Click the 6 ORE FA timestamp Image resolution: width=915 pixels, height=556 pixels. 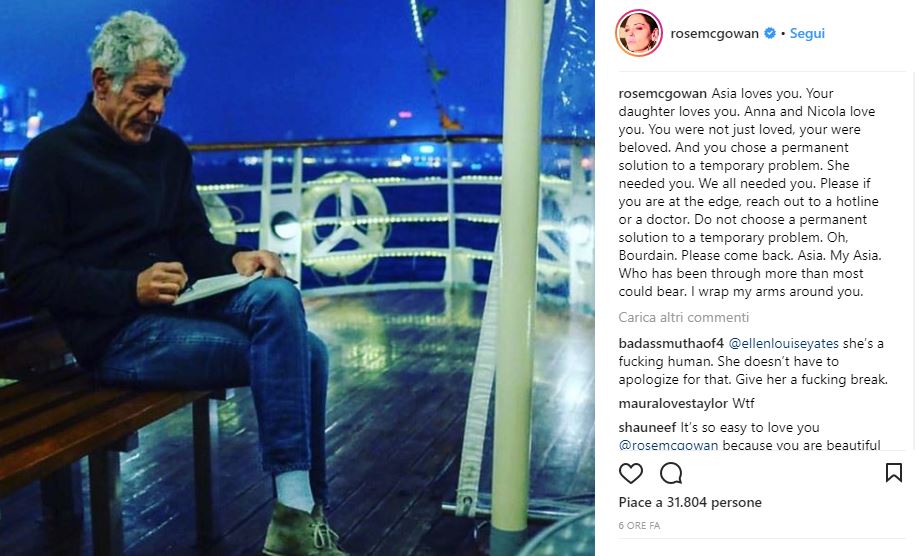pyautogui.click(x=640, y=526)
